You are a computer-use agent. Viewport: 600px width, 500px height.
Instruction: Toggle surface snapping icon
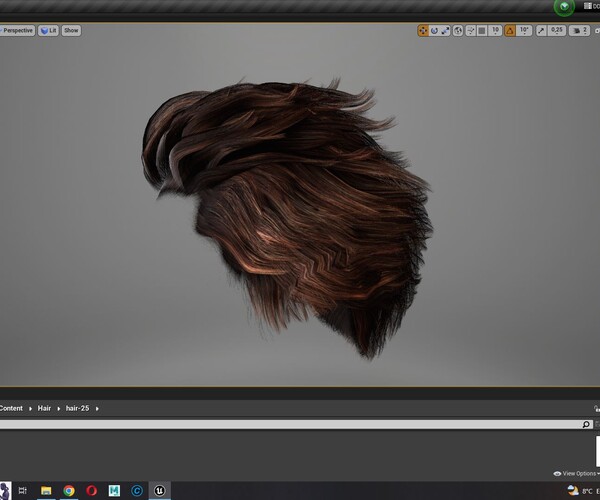pyautogui.click(x=470, y=31)
